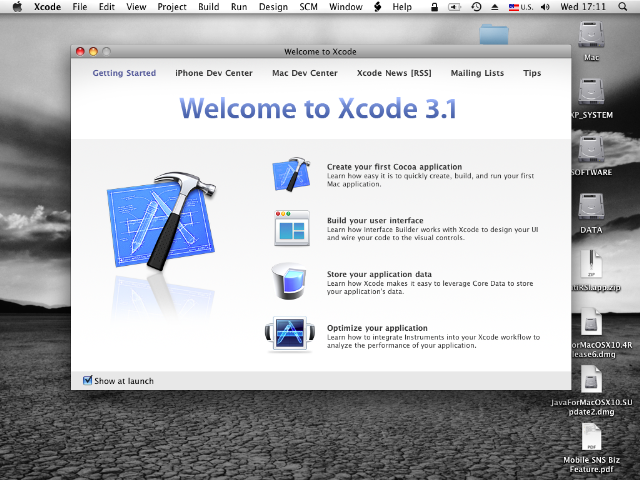Select the Mac hard drive icon
The image size is (640, 480).
[591, 35]
